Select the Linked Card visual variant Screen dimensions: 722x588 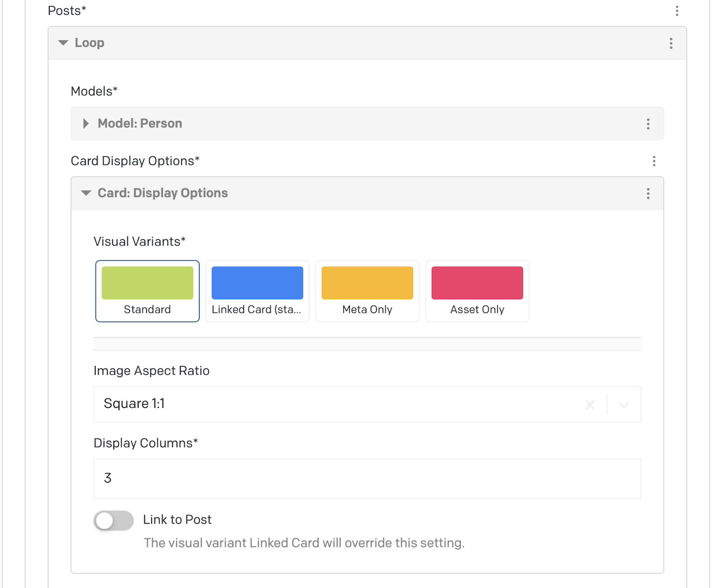pos(257,291)
